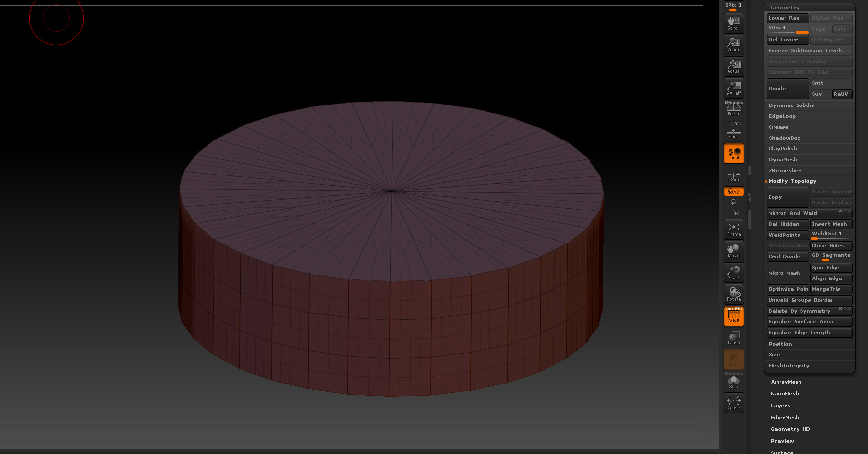This screenshot has height=454, width=868.
Task: Toggle Persp perspective view
Action: tap(733, 109)
